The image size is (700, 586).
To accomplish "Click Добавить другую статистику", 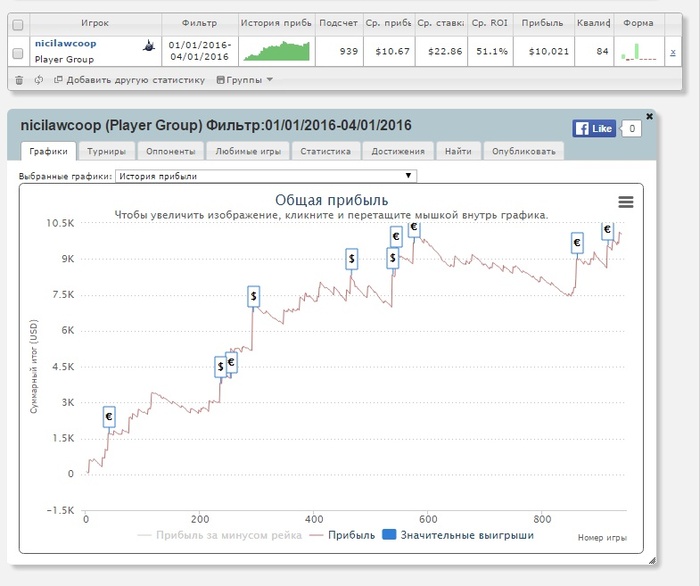I will [x=129, y=80].
